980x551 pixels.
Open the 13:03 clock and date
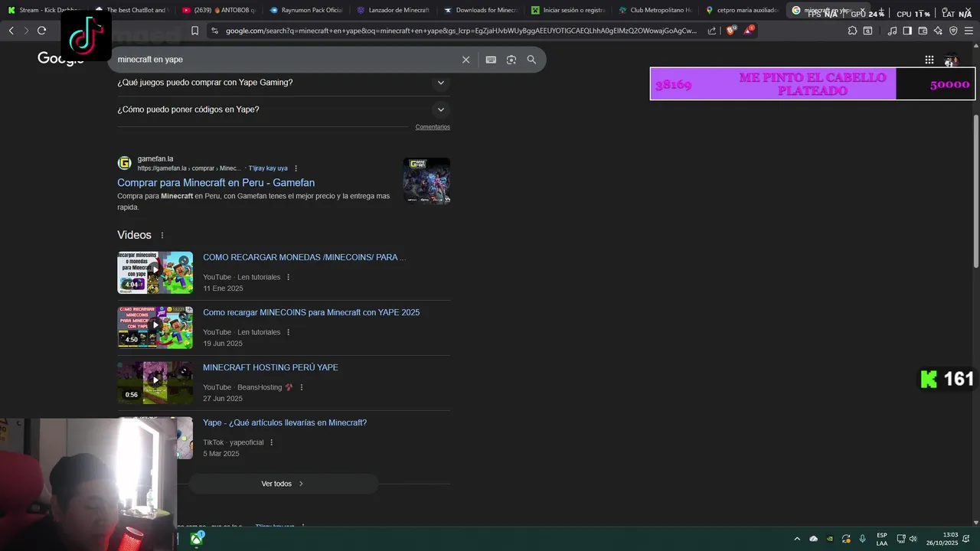942,539
